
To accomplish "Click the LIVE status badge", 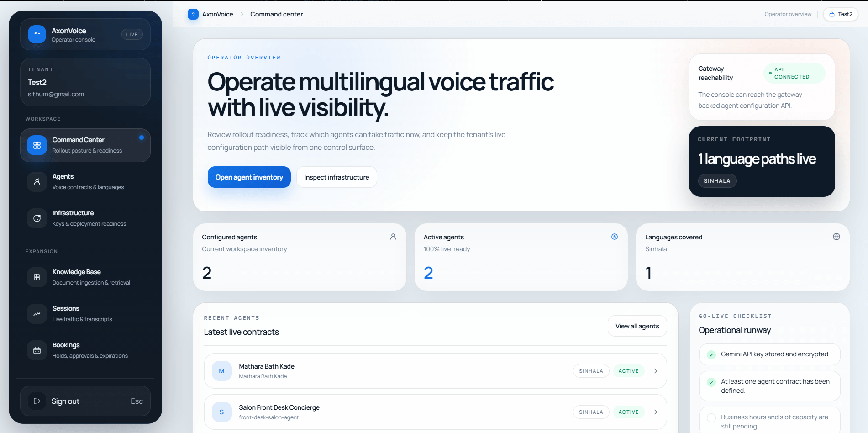I will click(132, 34).
